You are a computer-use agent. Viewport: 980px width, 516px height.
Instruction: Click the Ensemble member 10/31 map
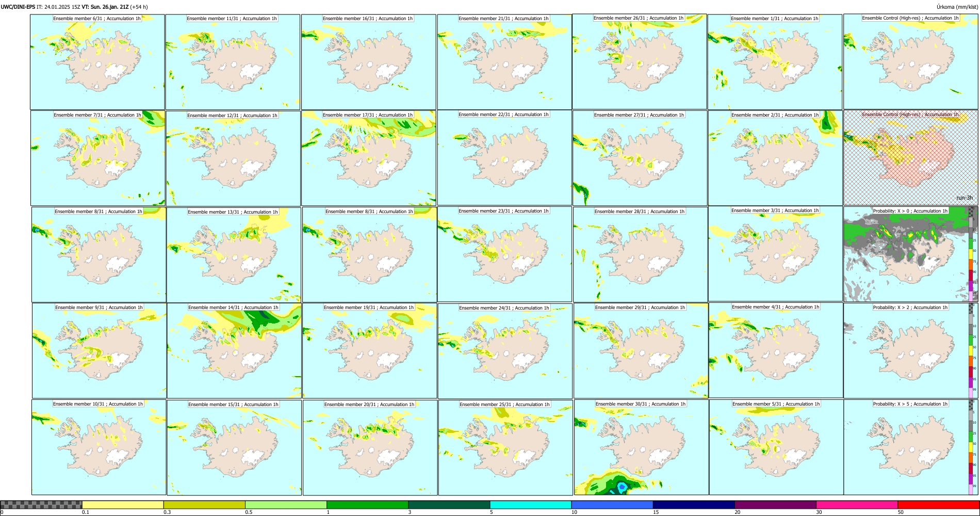pyautogui.click(x=99, y=447)
